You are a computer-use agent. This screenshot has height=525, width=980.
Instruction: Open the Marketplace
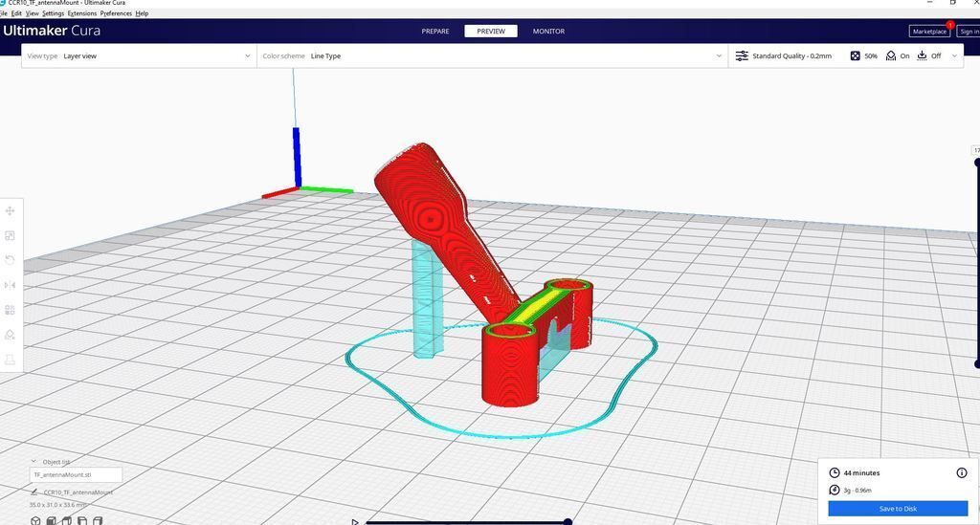(x=929, y=32)
